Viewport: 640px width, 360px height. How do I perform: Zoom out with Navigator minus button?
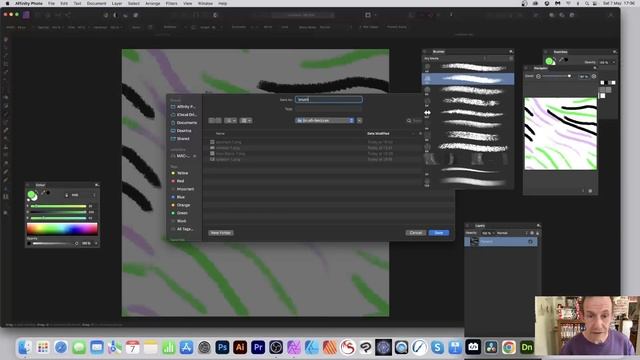(x=538, y=76)
